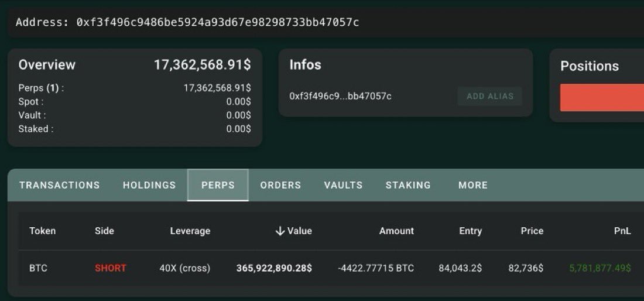Sort table by Entry column header
This screenshot has width=644, height=301.
[x=470, y=231]
